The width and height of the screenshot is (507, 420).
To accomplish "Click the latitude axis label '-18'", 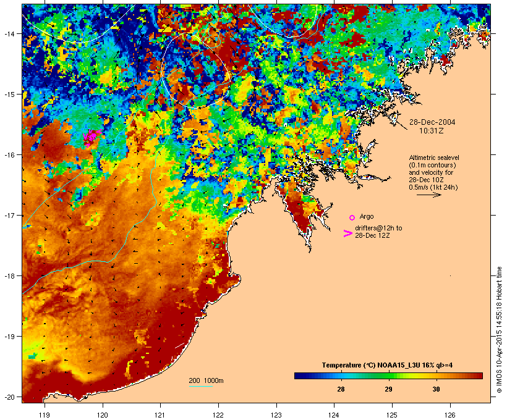I will tap(9, 275).
